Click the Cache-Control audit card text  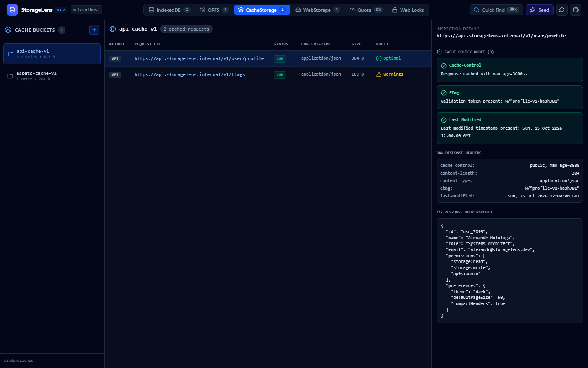pos(484,74)
